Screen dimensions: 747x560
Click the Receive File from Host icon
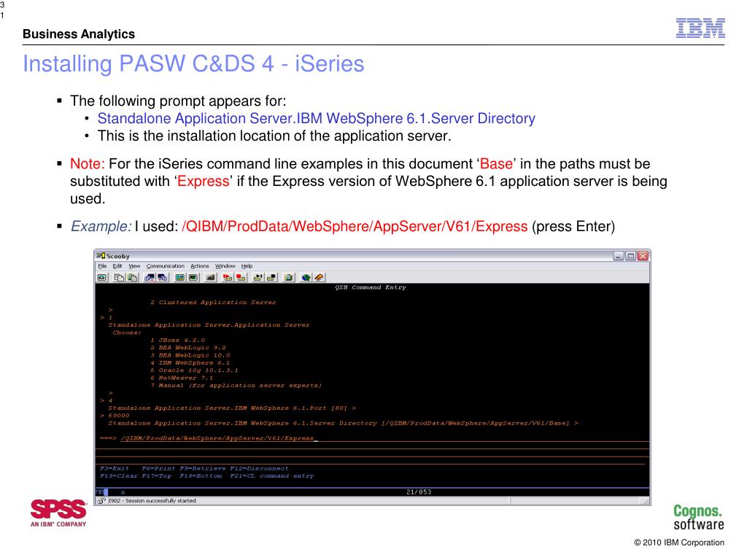[163, 277]
